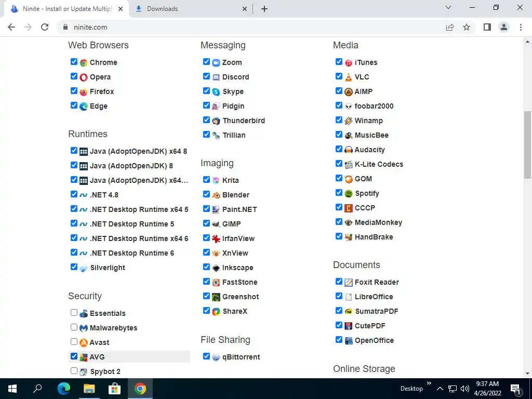Viewport: 532px width, 399px height.
Task: Click the share page icon in address bar
Action: point(450,27)
